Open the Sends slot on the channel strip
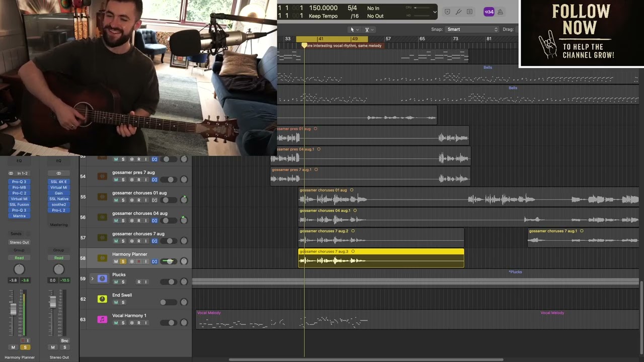Viewport: 644px width, 362px height. tap(16, 234)
